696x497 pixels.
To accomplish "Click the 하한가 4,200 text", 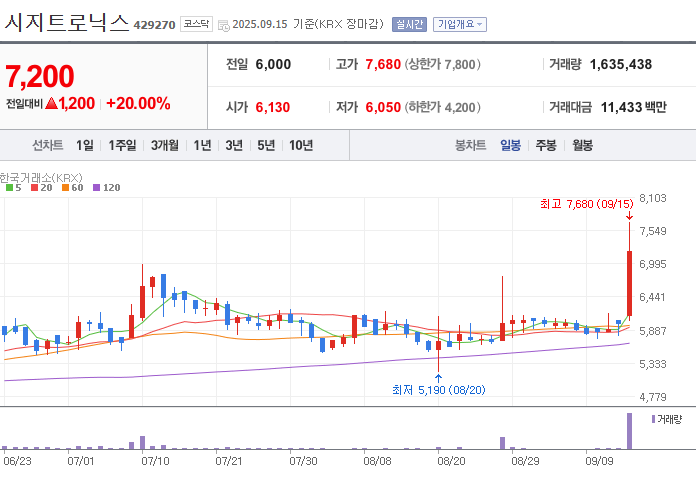I will click(x=442, y=107).
